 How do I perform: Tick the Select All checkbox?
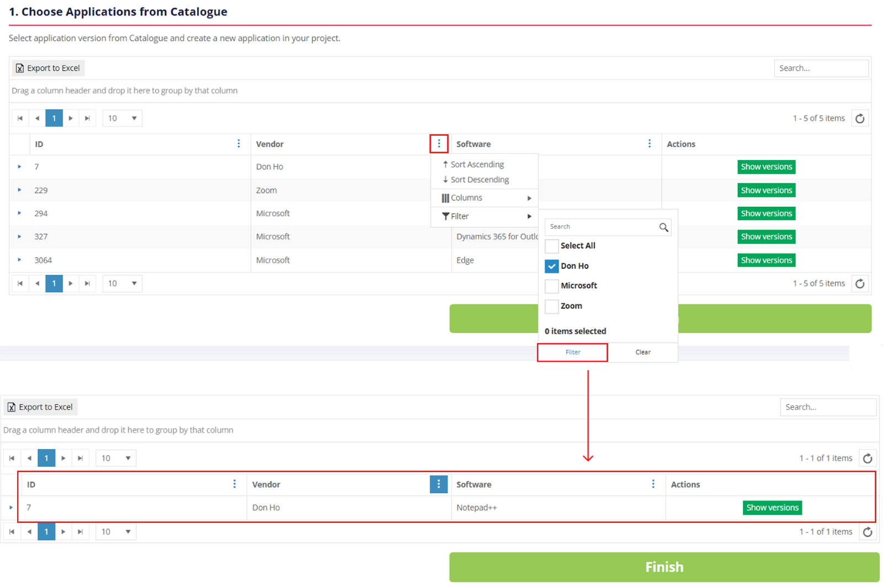coord(551,246)
